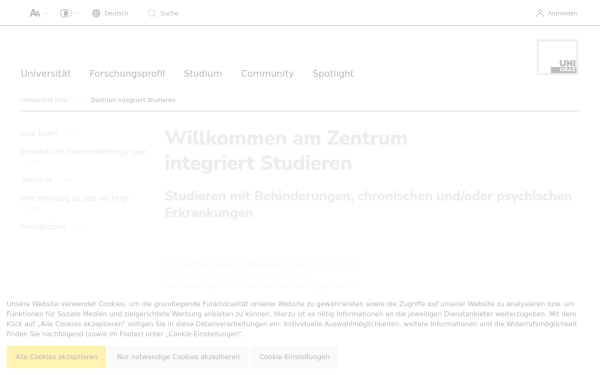600x375 pixels.
Task: Click the Studieren mit Behinderungen subheading
Action: 368,204
